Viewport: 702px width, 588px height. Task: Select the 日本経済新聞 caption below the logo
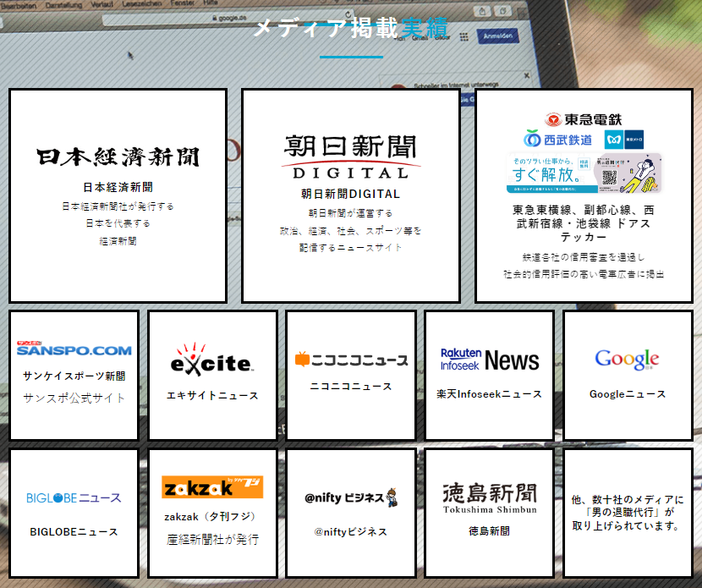118,187
